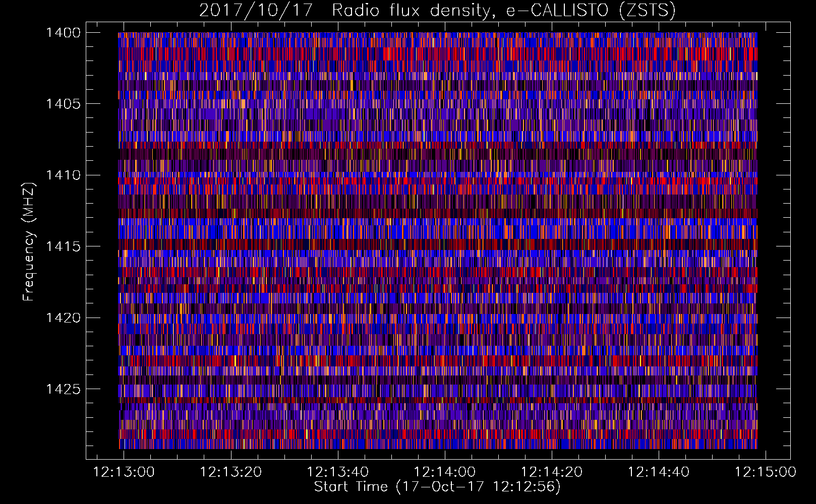This screenshot has width=816, height=504.
Task: Click the 12:15:00 time tick label
Action: tap(766, 472)
